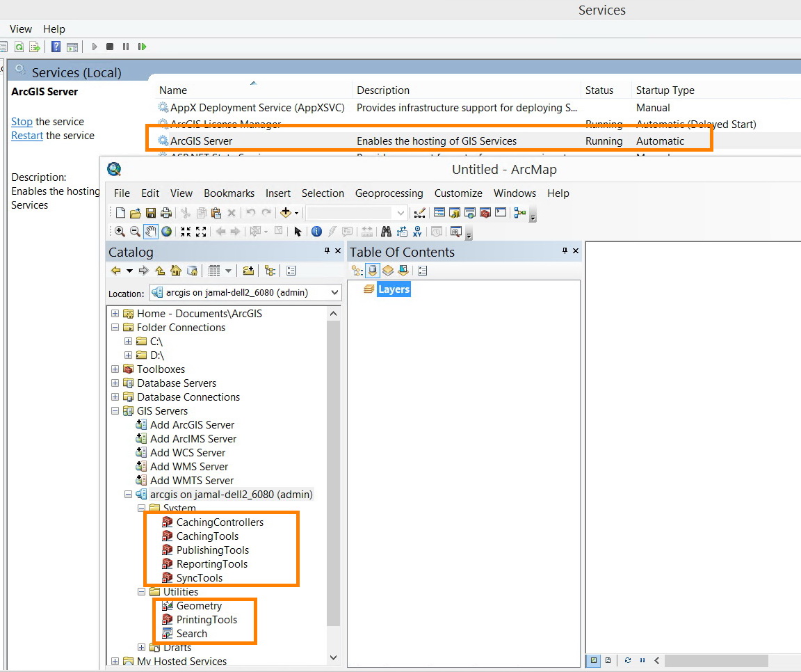Click the Stop the service link
This screenshot has width=801, height=672.
pos(22,122)
